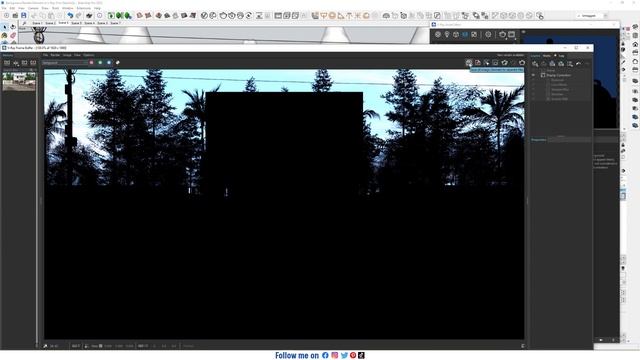The image size is (640, 360).
Task: Open VFB File menu
Action: click(46, 55)
